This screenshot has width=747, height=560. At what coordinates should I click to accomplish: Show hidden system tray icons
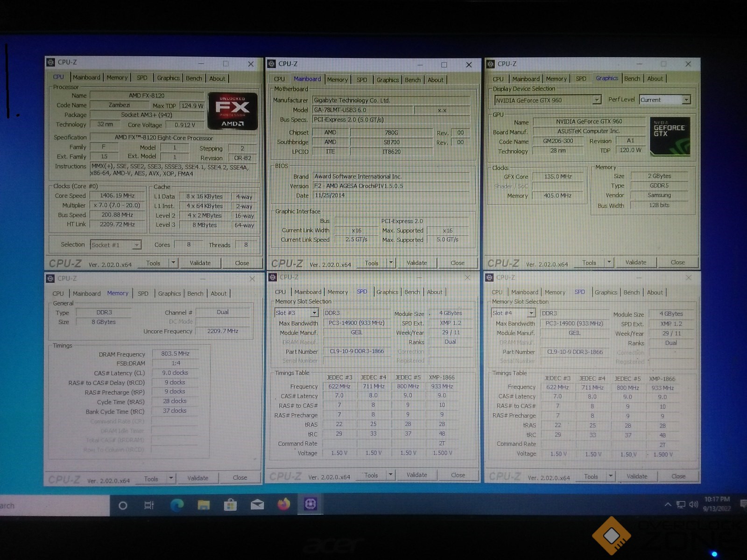coord(668,504)
